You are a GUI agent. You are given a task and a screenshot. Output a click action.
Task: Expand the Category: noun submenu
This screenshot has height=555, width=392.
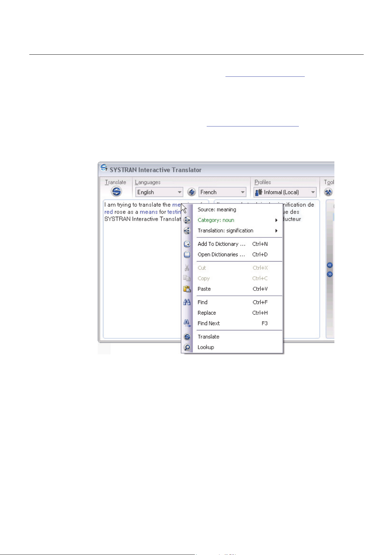click(238, 220)
